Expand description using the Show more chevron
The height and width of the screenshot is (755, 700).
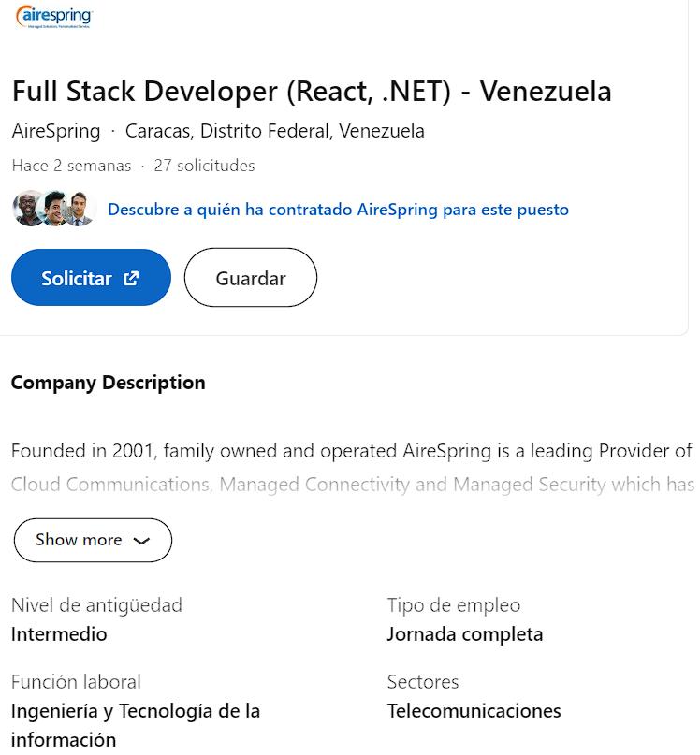click(x=141, y=541)
